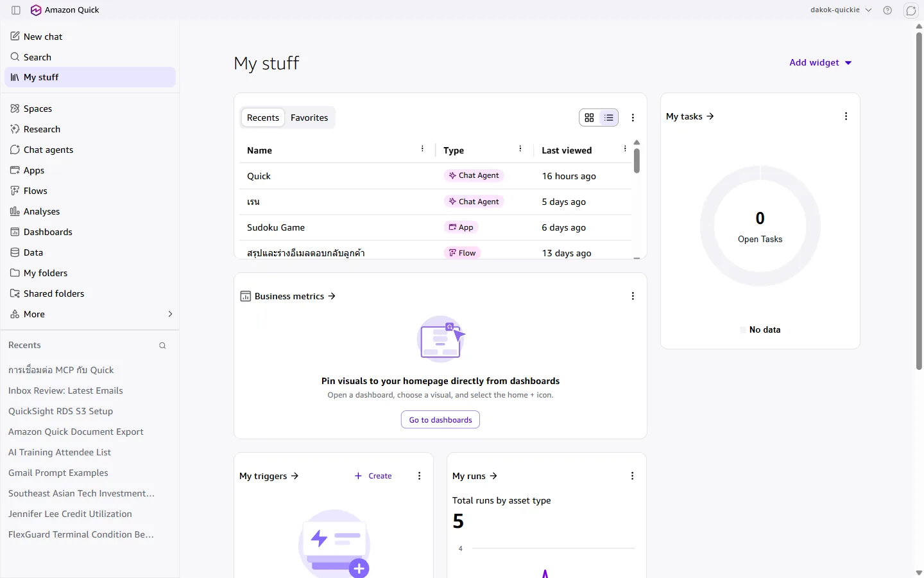Open the Sudoku Game row
Viewport: 924px width, 578px height.
click(x=436, y=227)
